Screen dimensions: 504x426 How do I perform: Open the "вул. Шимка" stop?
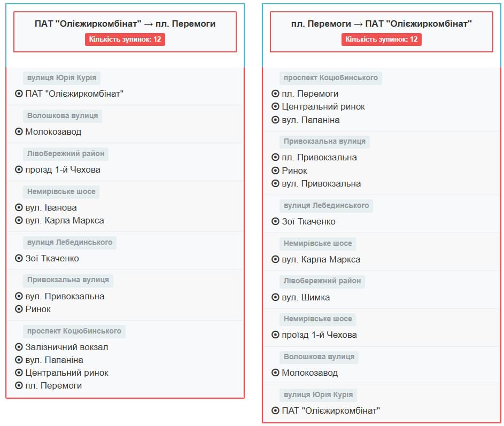pyautogui.click(x=306, y=297)
